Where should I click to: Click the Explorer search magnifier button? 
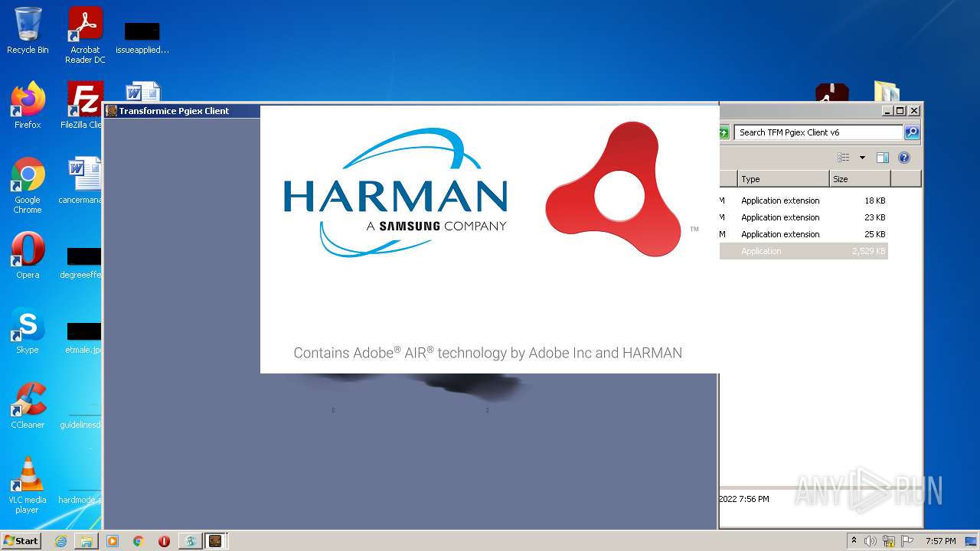pos(911,132)
